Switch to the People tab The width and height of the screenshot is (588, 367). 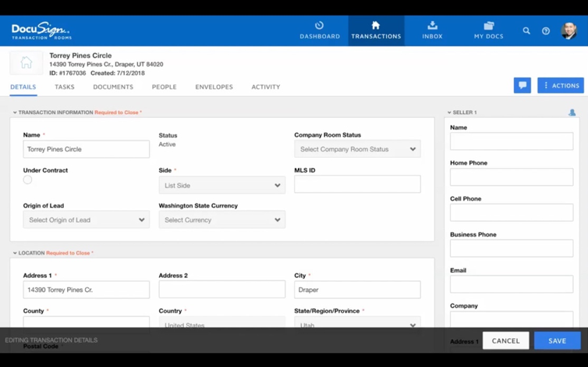point(164,87)
